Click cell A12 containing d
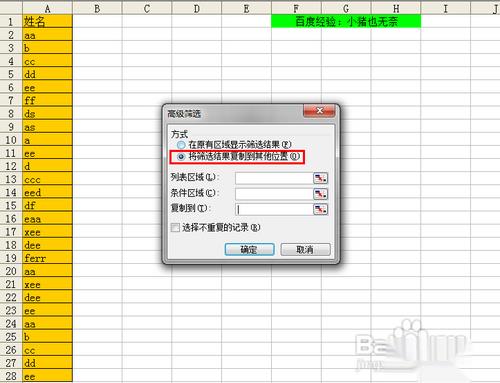 point(47,166)
